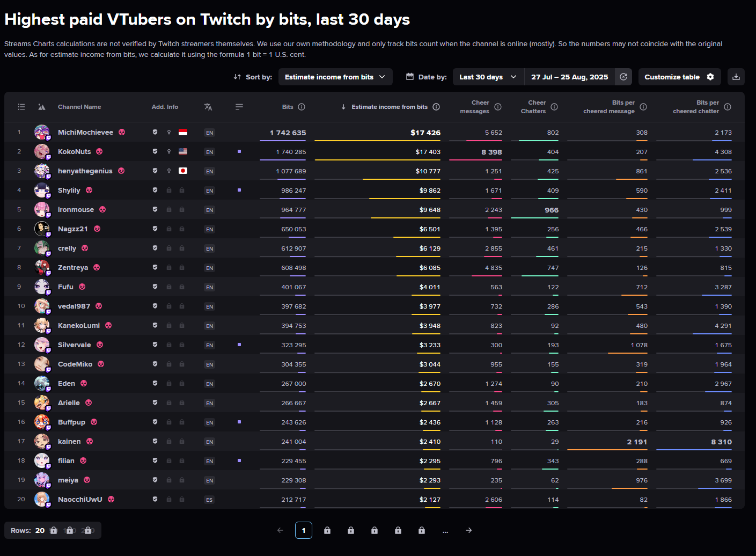Click the row list icon in header
The height and width of the screenshot is (556, 756).
[21, 107]
